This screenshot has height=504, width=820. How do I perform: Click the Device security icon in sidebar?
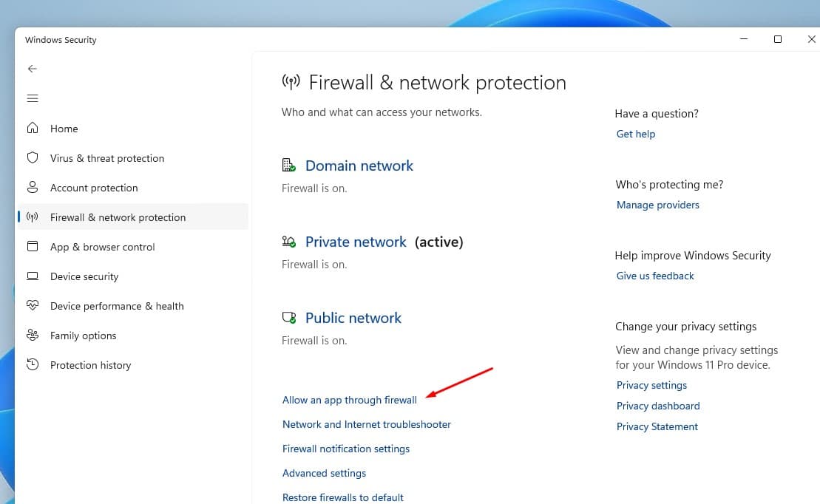(x=33, y=276)
